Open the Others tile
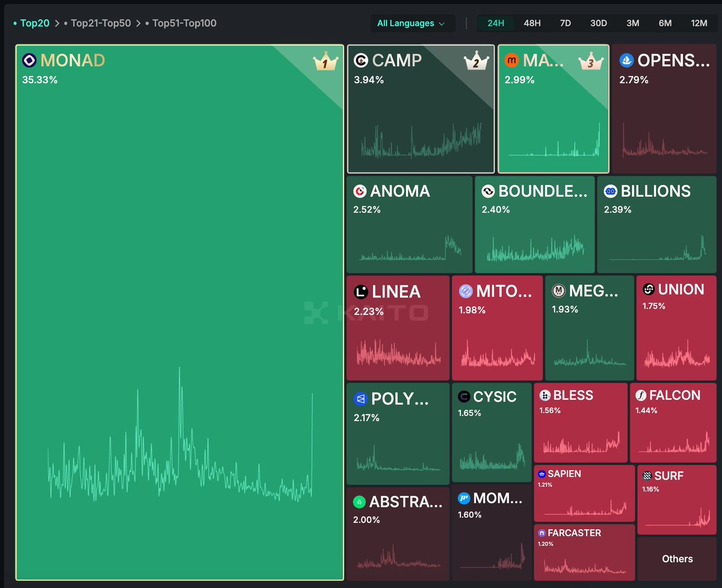 pos(677,559)
